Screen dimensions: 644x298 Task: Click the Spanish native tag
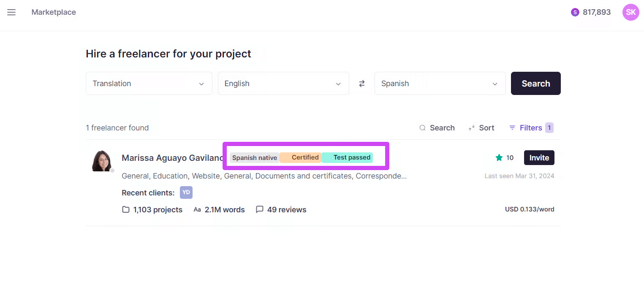tap(255, 157)
